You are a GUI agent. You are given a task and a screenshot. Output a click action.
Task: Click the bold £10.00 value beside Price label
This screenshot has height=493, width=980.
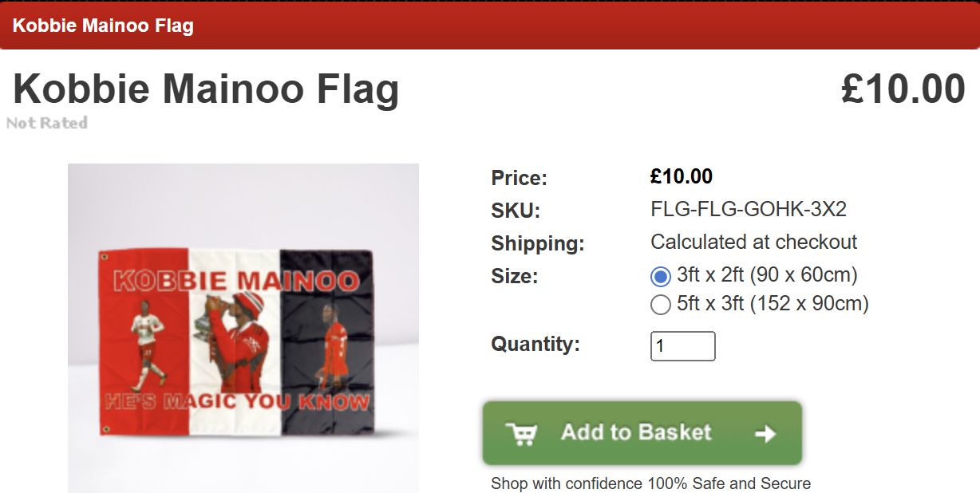click(682, 176)
